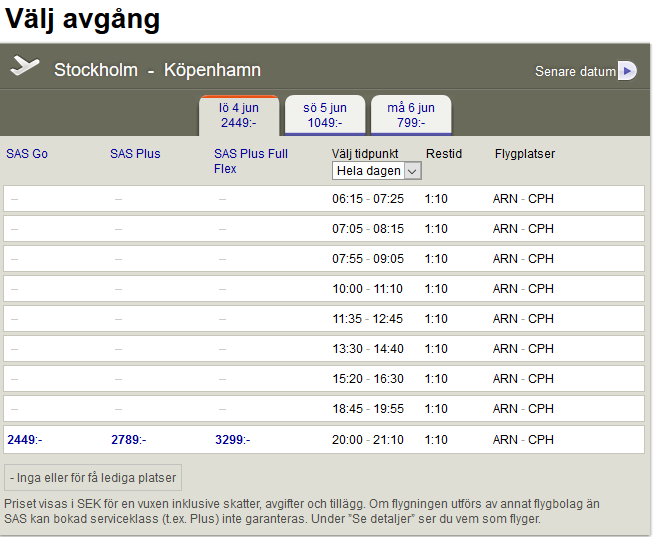This screenshot has width=655, height=537.
Task: Click the Stockholm - Köpenhamn route header
Action: tap(157, 70)
